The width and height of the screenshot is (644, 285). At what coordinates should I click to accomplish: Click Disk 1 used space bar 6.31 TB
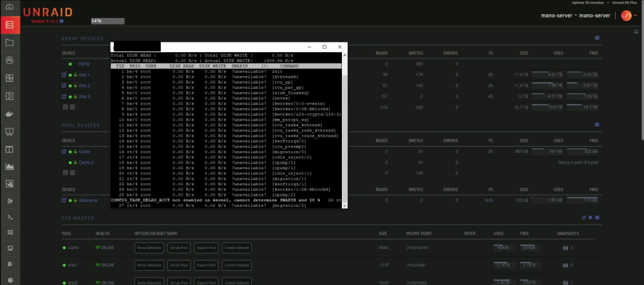[548, 75]
